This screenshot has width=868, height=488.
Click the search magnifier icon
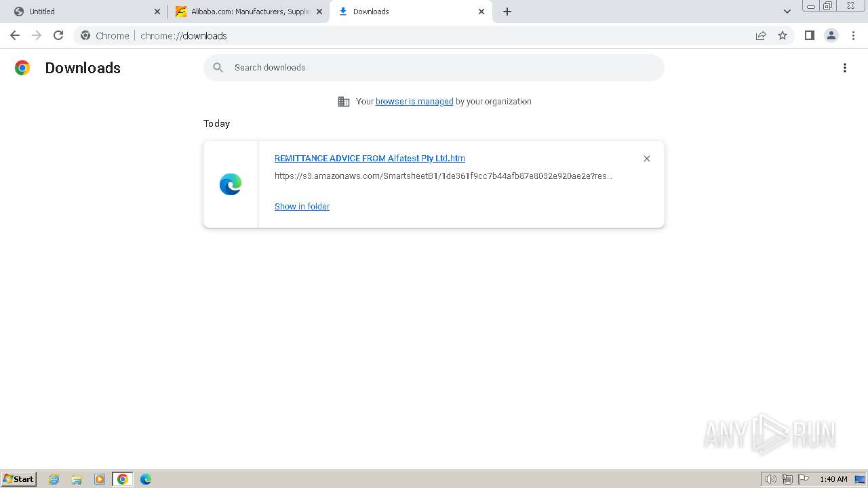pos(218,68)
